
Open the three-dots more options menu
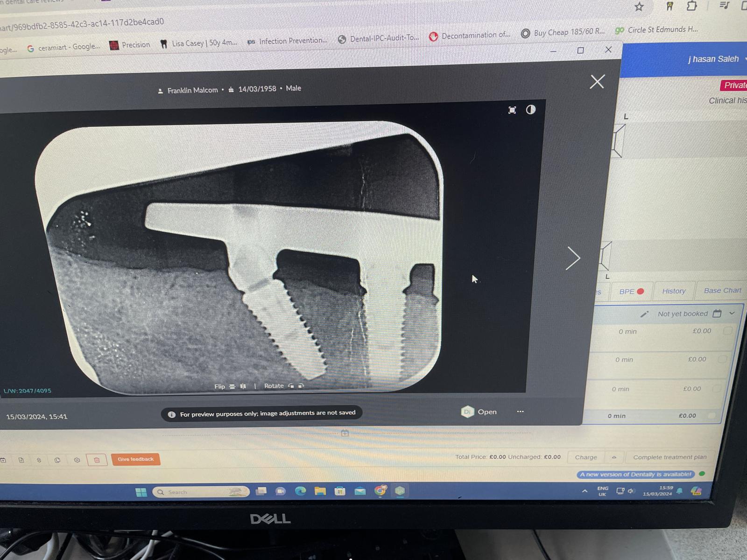[x=520, y=412]
